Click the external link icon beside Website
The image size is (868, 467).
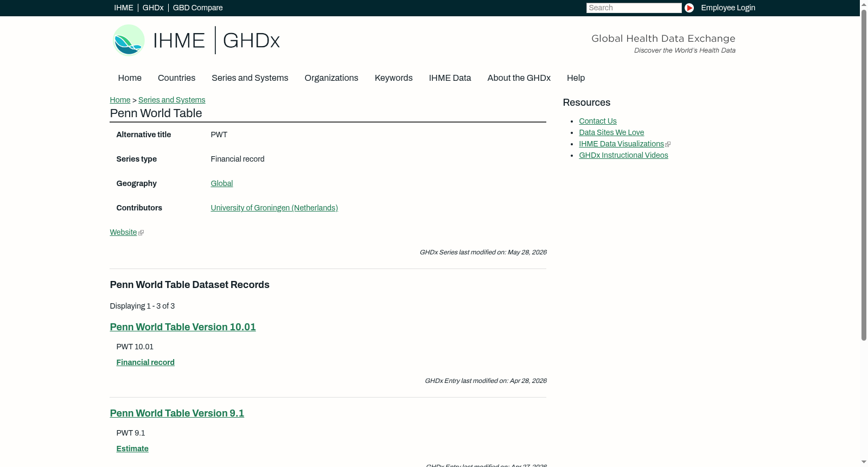pyautogui.click(x=141, y=233)
